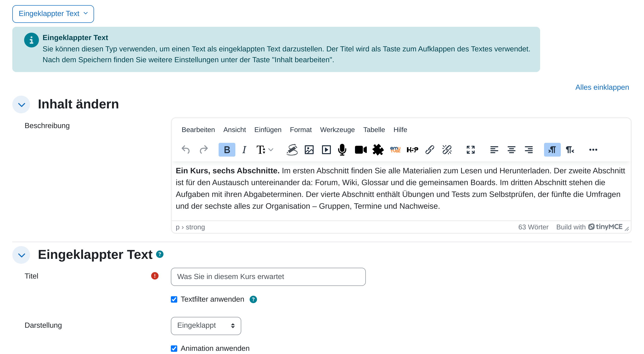Switch the editor to fullscreen mode
Image resolution: width=644 pixels, height=354 pixels.
[470, 150]
